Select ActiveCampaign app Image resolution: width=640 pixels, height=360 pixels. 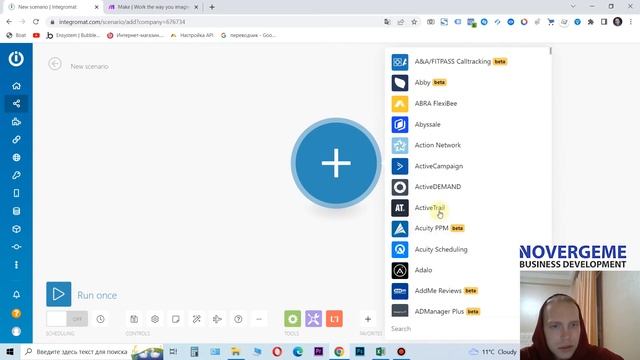click(x=468, y=166)
